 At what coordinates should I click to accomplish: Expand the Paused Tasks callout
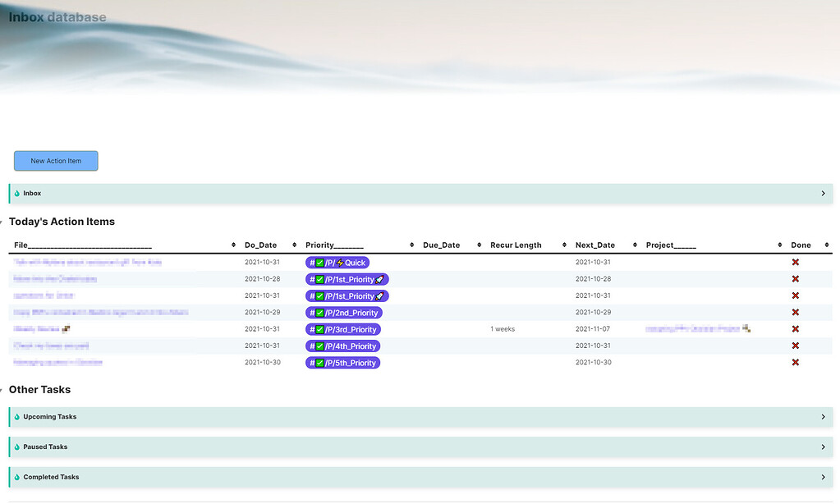(823, 447)
